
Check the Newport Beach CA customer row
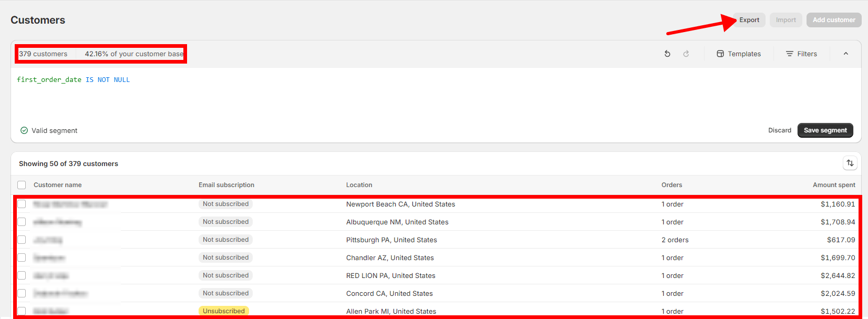coord(22,204)
